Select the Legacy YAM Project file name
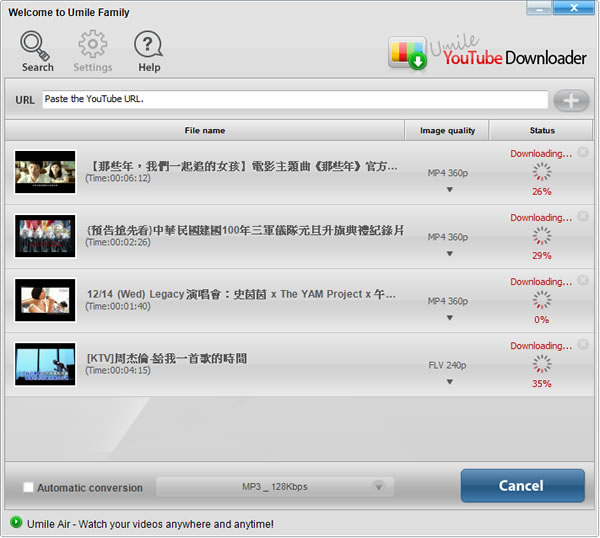The width and height of the screenshot is (600, 538). tap(241, 294)
